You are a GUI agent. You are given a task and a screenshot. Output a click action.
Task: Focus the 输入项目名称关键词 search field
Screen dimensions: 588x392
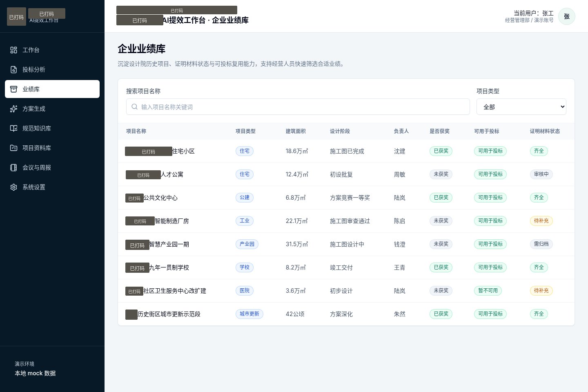point(298,107)
